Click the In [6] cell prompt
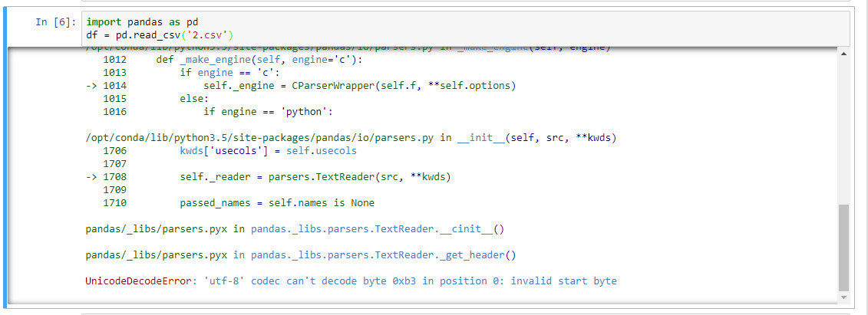Image resolution: width=868 pixels, height=315 pixels. [55, 22]
